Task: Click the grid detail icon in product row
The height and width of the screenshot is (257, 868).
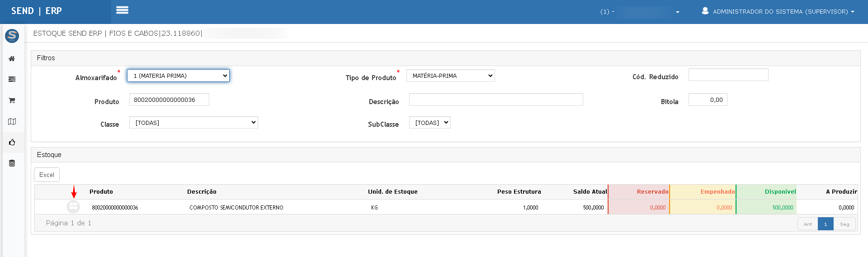Action: (73, 207)
